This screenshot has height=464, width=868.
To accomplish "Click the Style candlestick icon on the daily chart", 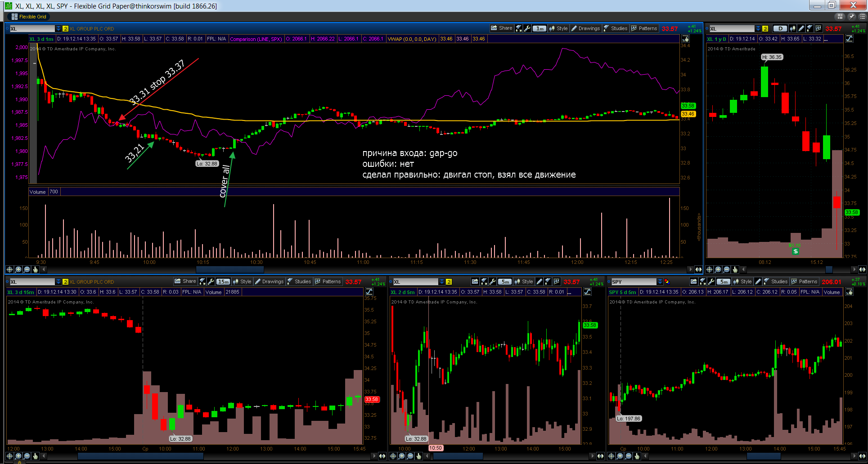I will point(792,28).
